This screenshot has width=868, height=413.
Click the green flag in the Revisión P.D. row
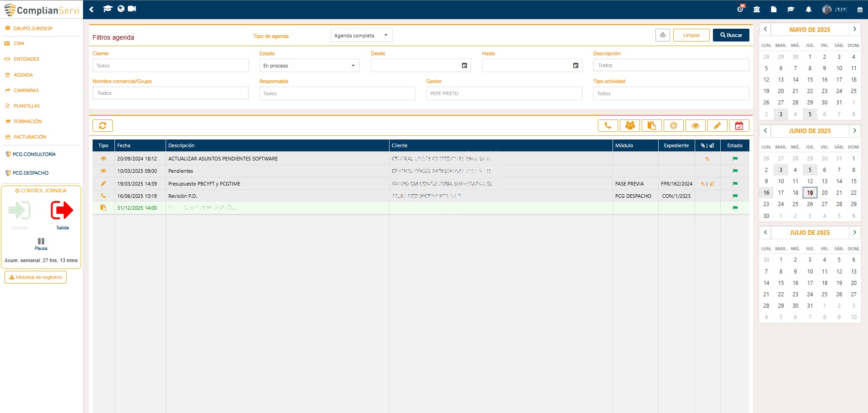click(x=735, y=196)
